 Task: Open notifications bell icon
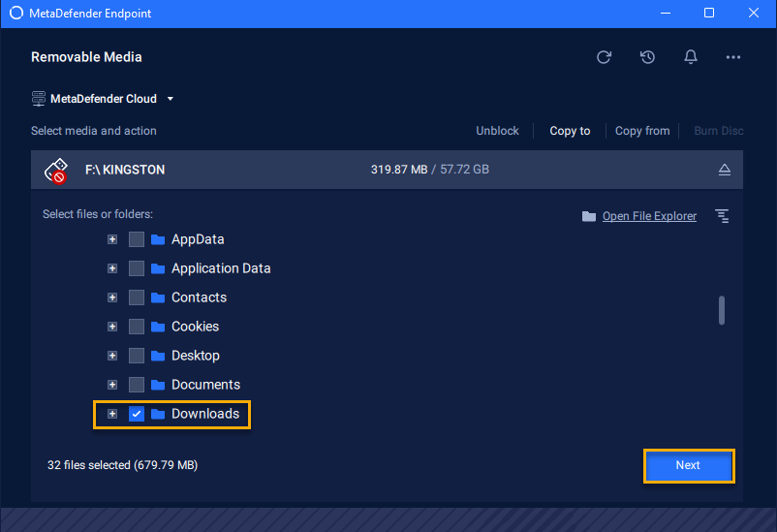coord(691,57)
